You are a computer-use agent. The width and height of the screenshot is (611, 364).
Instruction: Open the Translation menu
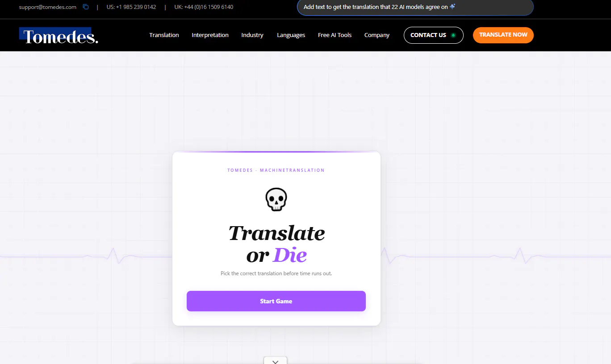164,35
